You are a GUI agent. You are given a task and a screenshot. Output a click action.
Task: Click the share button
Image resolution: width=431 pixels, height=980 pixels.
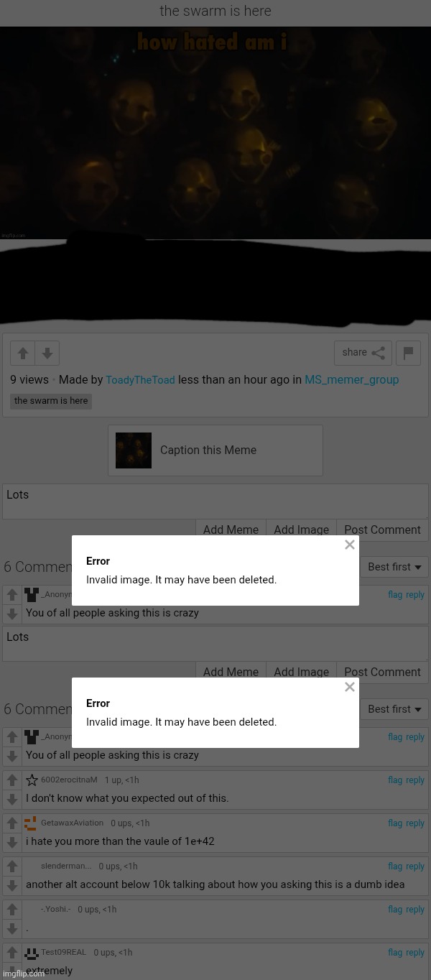pyautogui.click(x=363, y=353)
